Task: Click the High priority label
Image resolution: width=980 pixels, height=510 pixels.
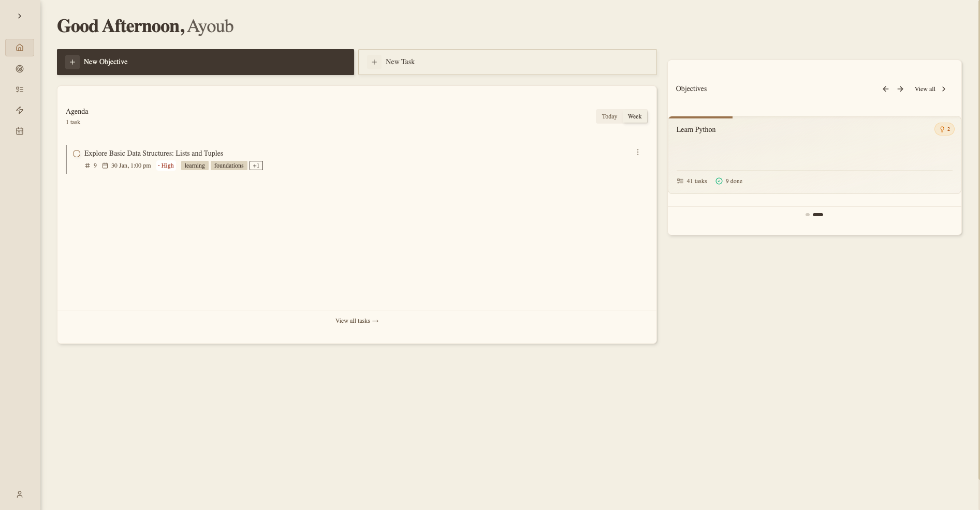Action: click(166, 166)
